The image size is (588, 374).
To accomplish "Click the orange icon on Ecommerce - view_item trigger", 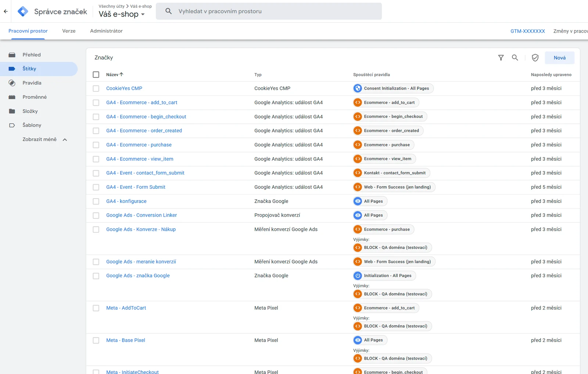I will pos(358,159).
